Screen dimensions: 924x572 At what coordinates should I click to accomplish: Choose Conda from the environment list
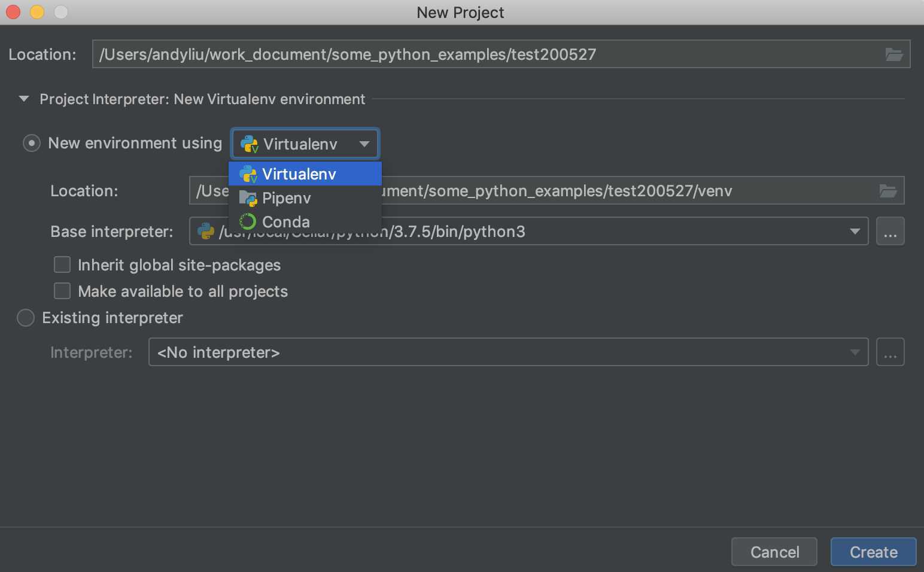click(286, 222)
